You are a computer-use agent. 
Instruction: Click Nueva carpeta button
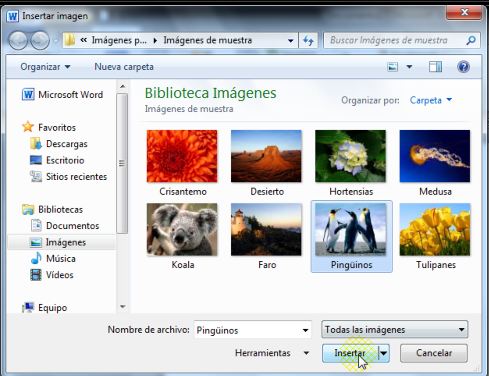coord(124,67)
